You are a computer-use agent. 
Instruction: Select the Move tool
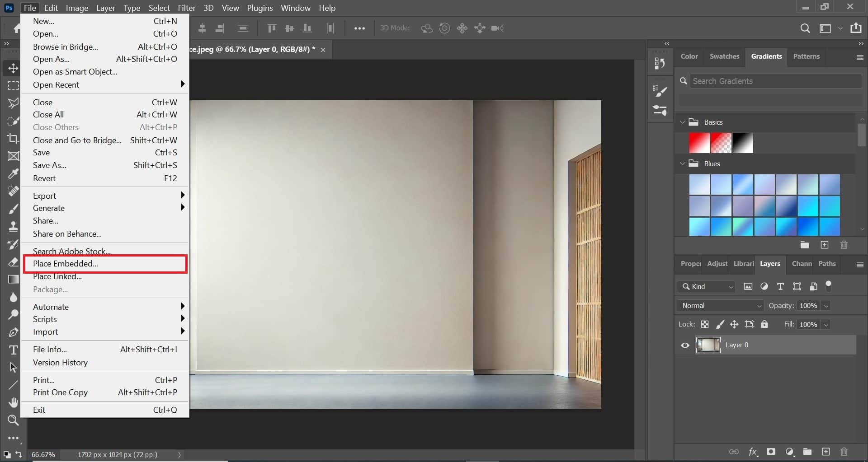point(13,69)
